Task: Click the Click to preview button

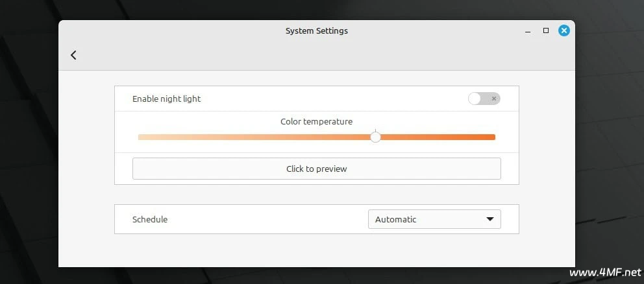Action: point(317,169)
